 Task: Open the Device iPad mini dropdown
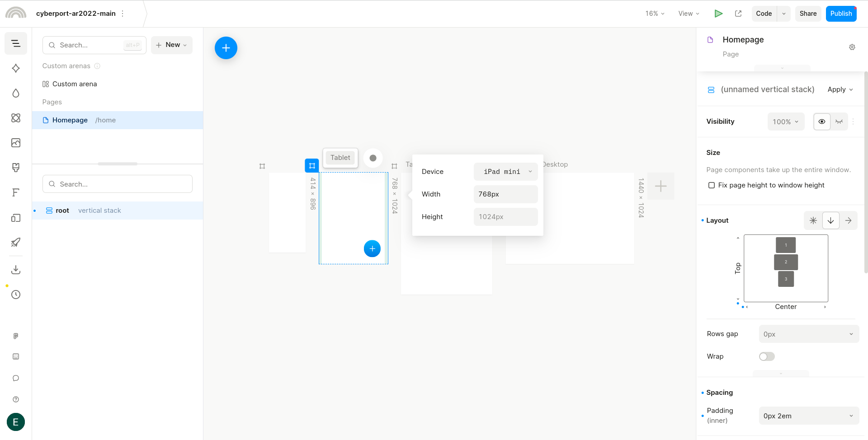coord(505,172)
